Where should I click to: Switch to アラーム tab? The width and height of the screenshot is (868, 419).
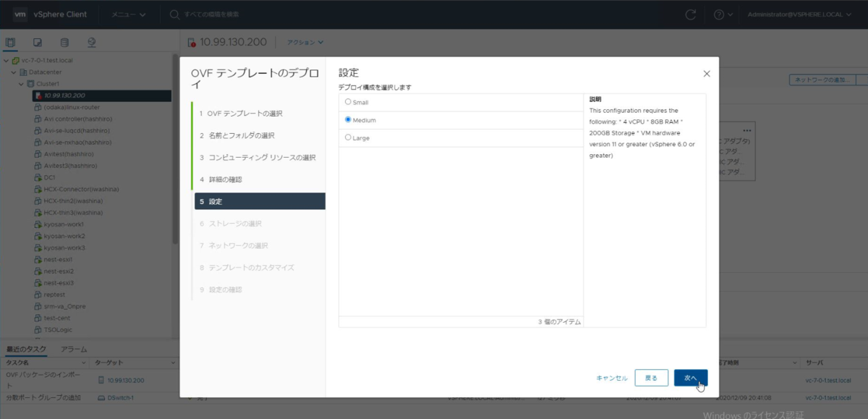[x=74, y=349]
